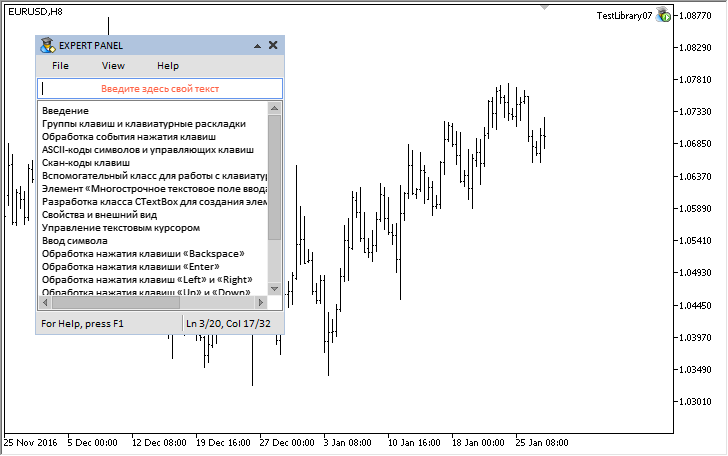The image size is (728, 456).
Task: Click the EXPERT PANEL hat icon
Action: [x=47, y=45]
